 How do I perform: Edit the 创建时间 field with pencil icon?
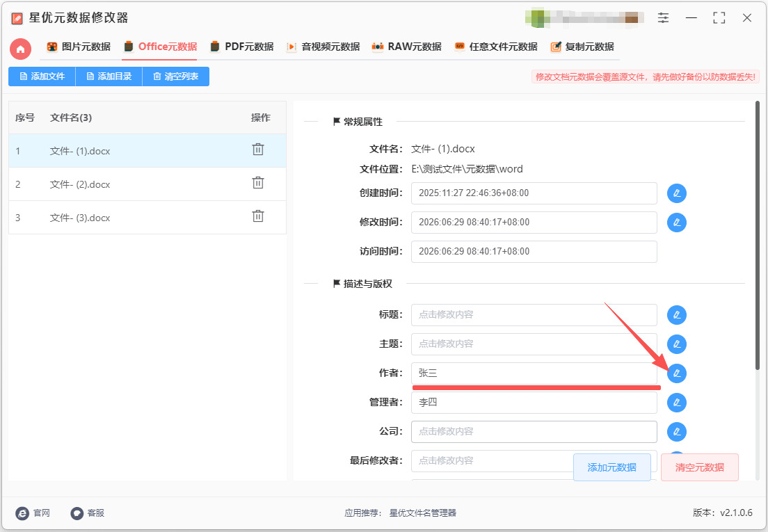pos(677,193)
